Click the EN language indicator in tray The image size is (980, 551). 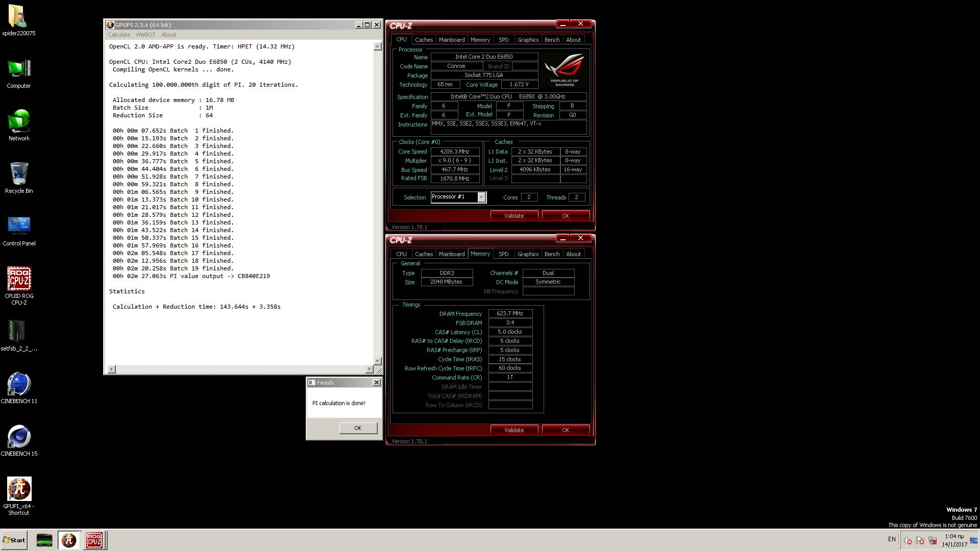click(892, 539)
